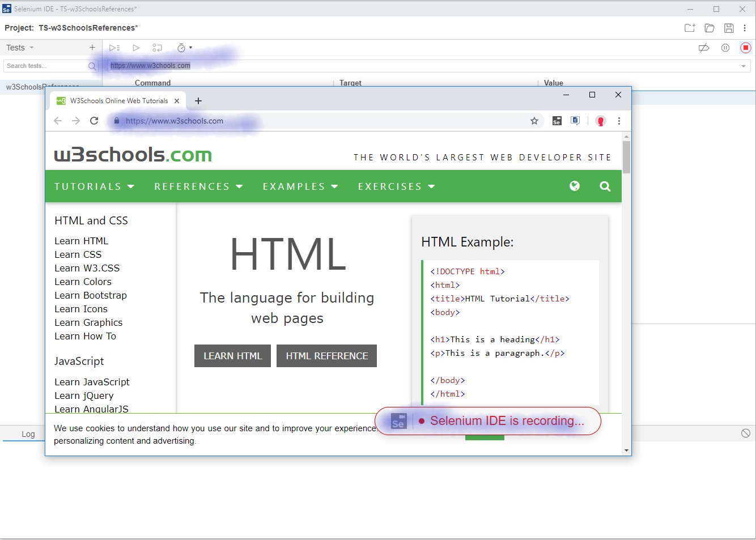Switch to the Log tab

(x=28, y=434)
